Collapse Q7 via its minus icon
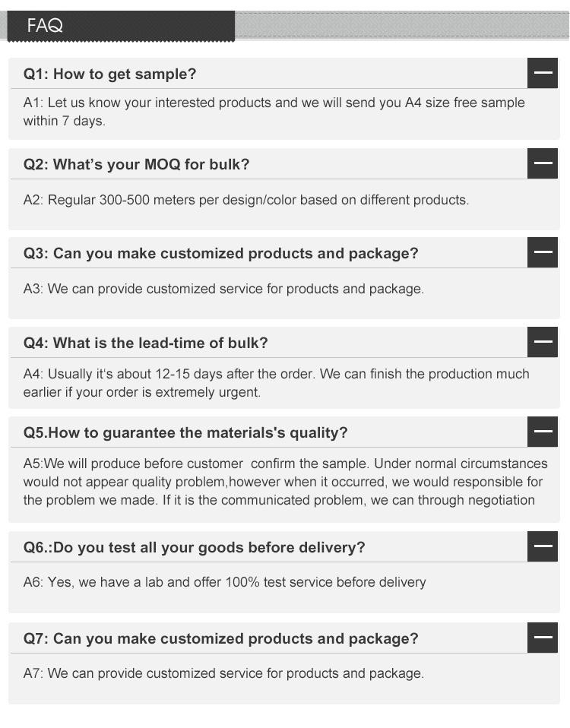This screenshot has width=570, height=728. click(x=543, y=638)
